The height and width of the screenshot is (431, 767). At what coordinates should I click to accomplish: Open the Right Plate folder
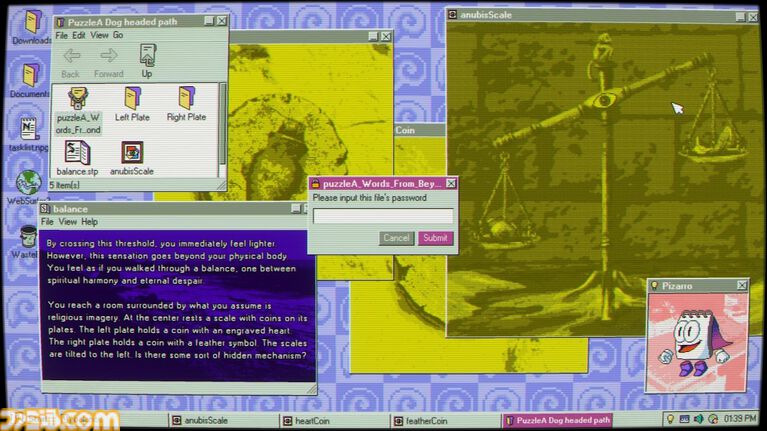click(186, 99)
